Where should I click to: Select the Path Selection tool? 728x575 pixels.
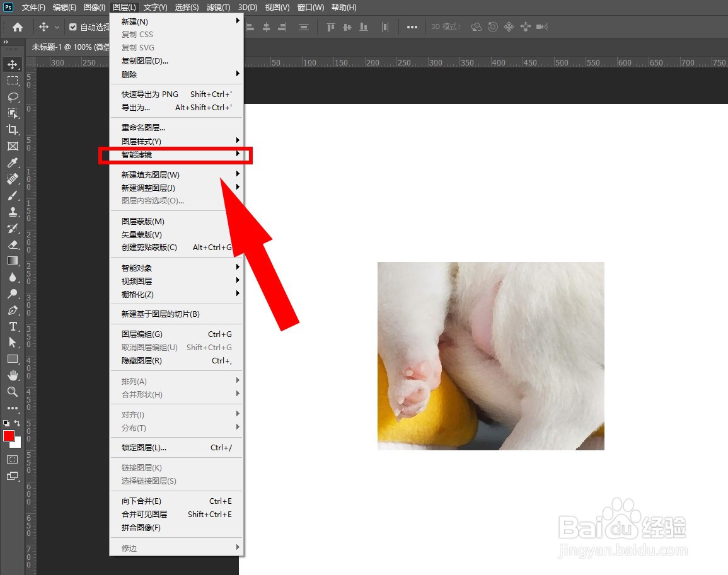point(13,343)
